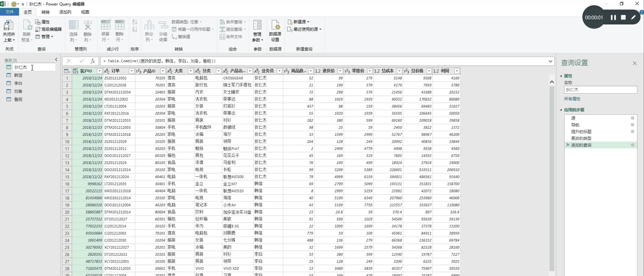Click the 所有属性 link
The height and width of the screenshot is (276, 644).
coord(571,98)
